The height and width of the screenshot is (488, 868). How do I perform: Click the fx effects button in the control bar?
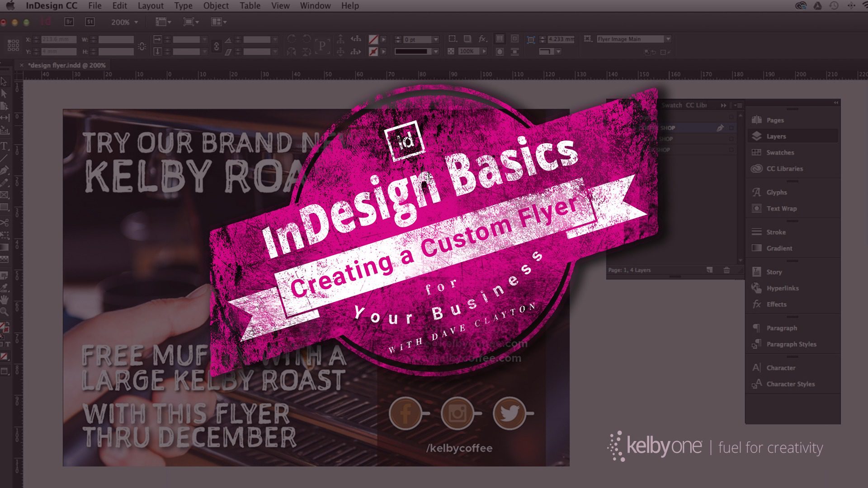[x=483, y=39]
